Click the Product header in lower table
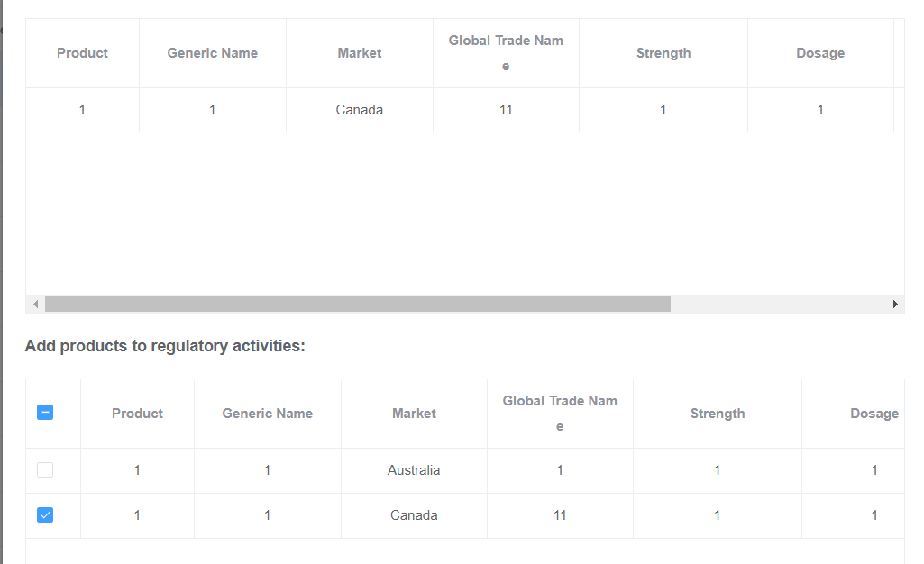Screen dimensions: 924x564 [x=137, y=414]
